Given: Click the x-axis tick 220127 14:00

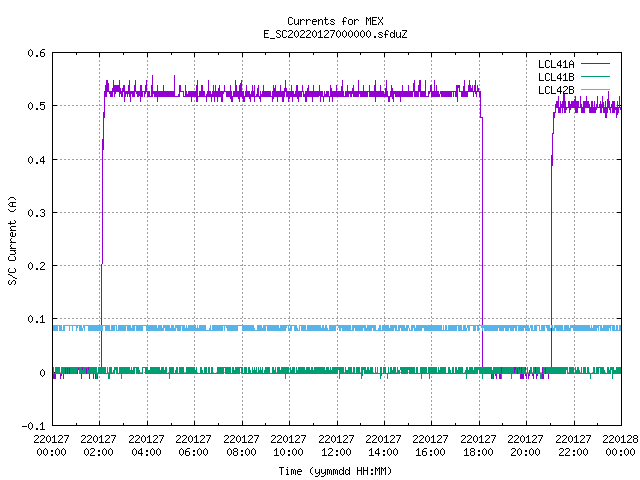Looking at the screenshot, I should (x=383, y=446).
